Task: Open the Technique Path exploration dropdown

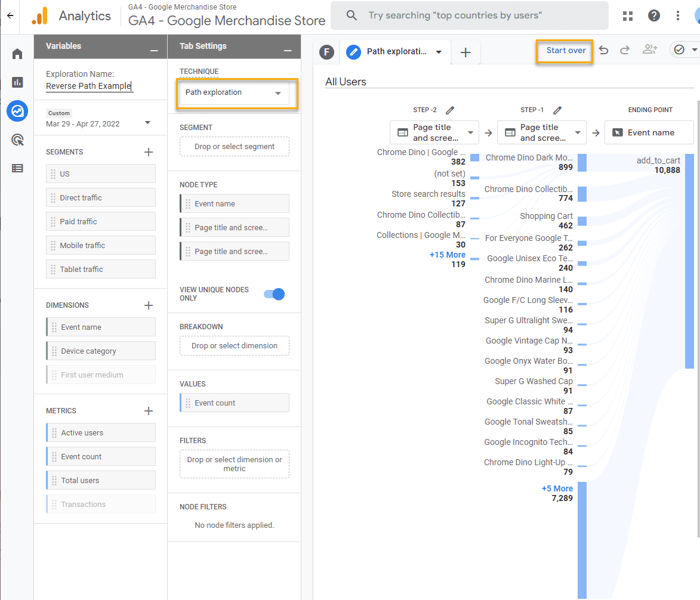Action: [x=235, y=93]
